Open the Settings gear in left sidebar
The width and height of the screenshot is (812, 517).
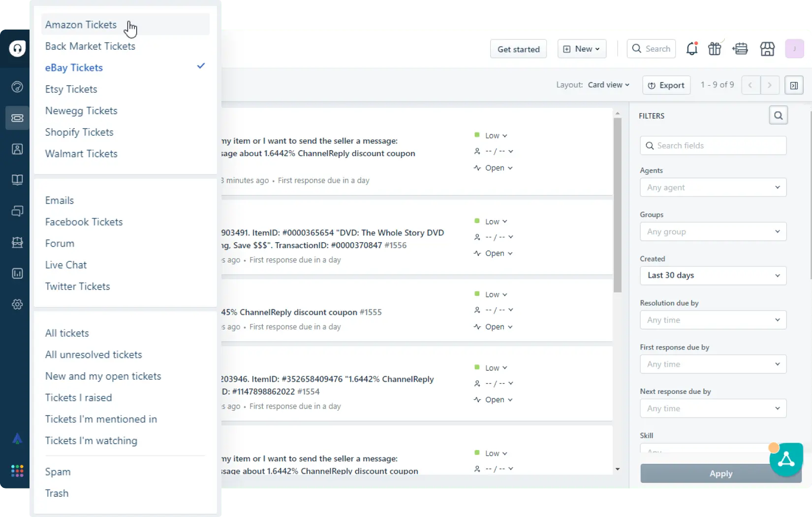pos(17,304)
